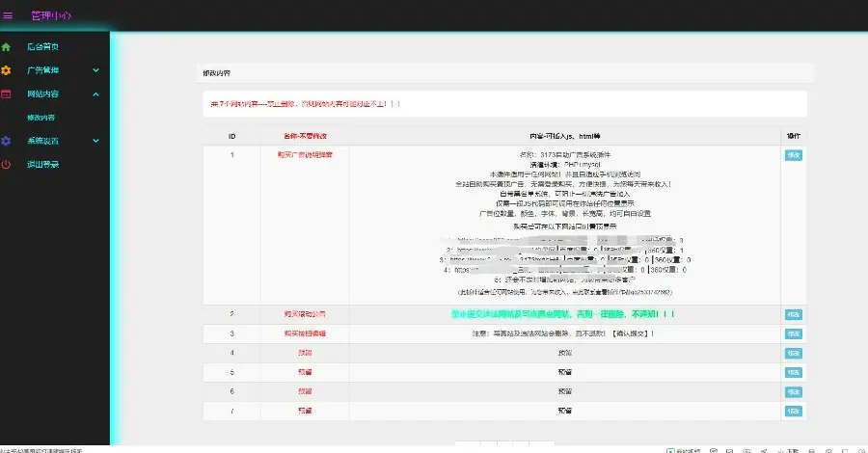This screenshot has width=868, height=453.
Task: Click the red 网站内容 window icon
Action: (6, 94)
